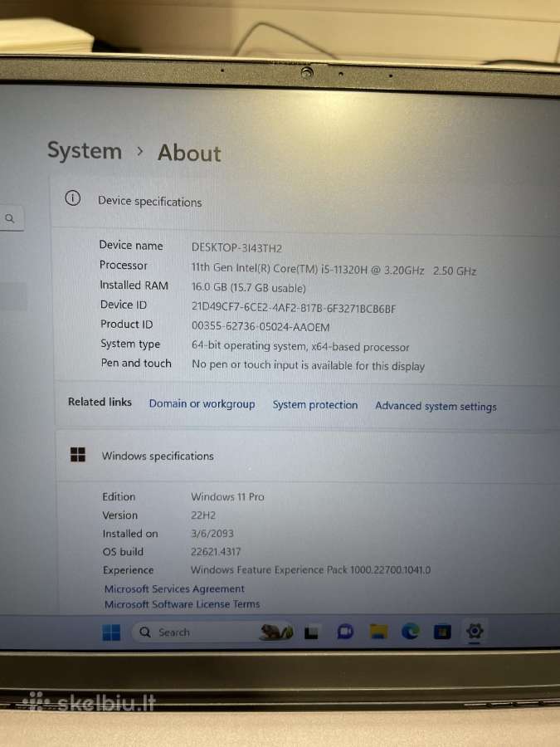Go back to System in breadcrumb

tap(85, 150)
